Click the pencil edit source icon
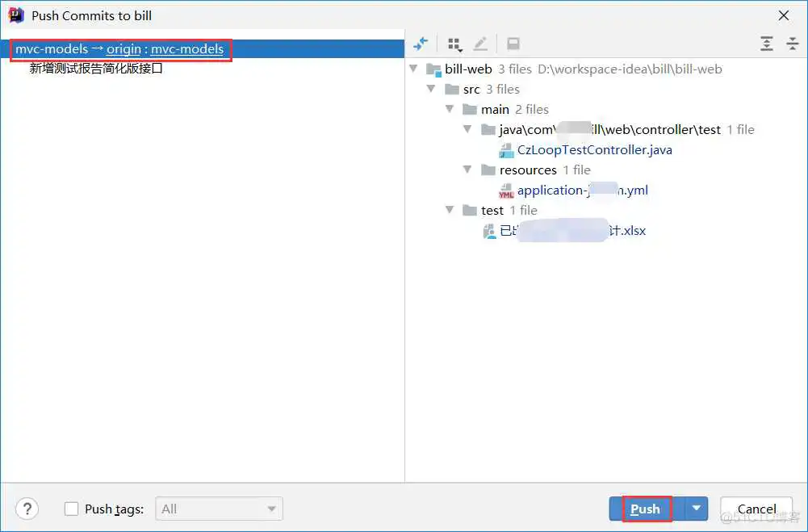 point(480,44)
